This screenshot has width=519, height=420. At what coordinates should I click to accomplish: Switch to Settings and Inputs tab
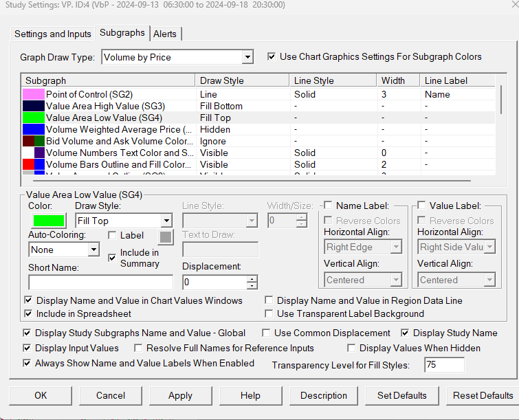coord(53,34)
